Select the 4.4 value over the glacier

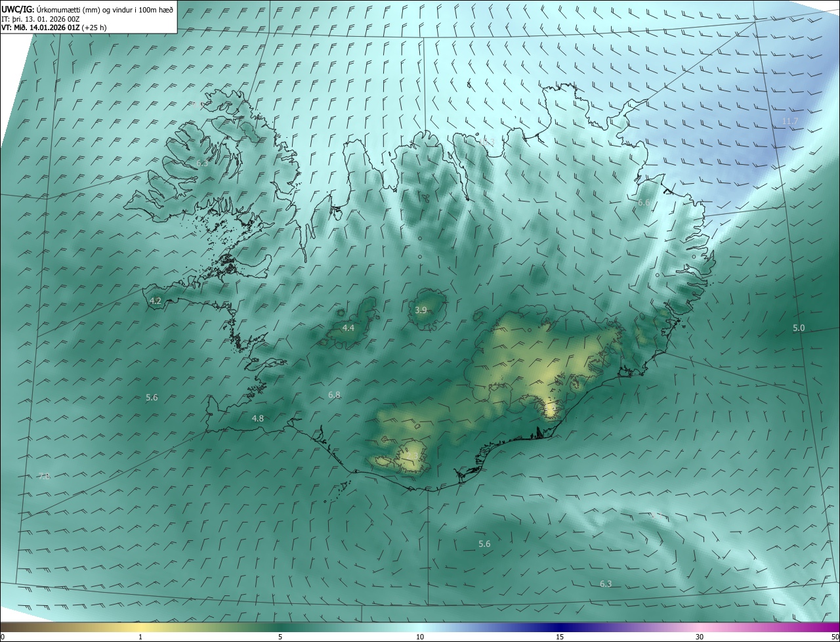pyautogui.click(x=348, y=328)
